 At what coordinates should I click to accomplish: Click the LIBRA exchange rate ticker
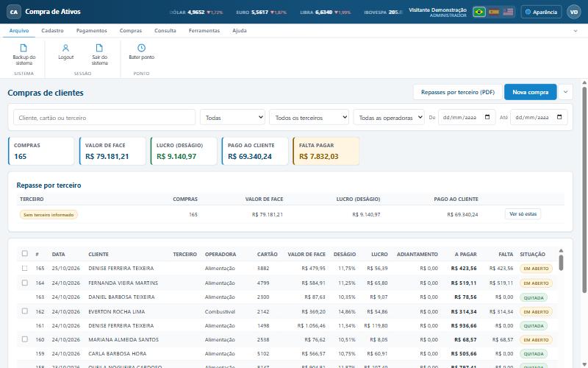tap(325, 12)
